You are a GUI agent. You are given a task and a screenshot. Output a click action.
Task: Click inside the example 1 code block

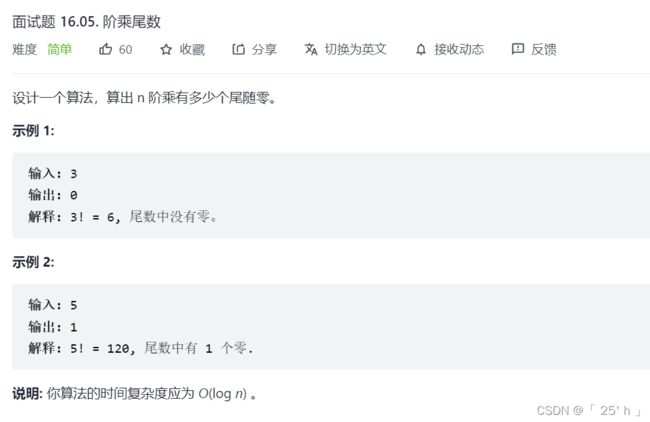pos(331,195)
